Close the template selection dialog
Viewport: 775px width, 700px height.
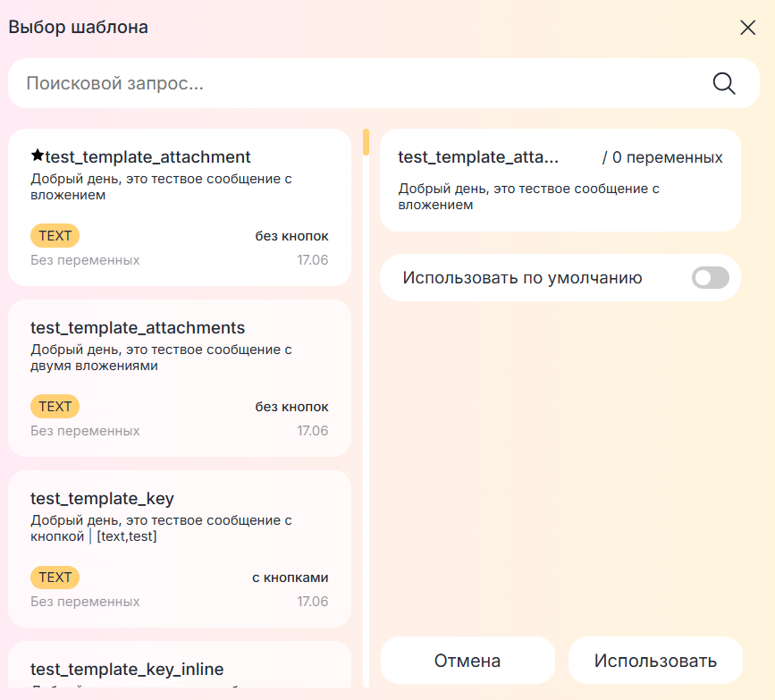pyautogui.click(x=748, y=28)
